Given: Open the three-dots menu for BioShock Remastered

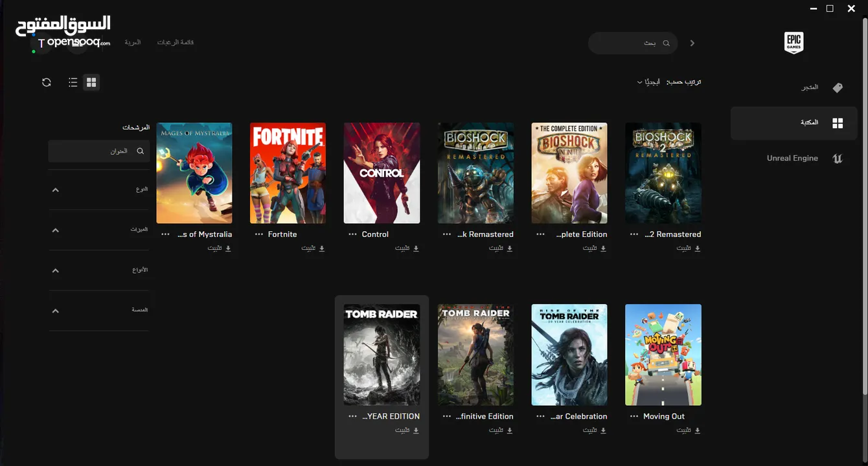Looking at the screenshot, I should tap(447, 234).
